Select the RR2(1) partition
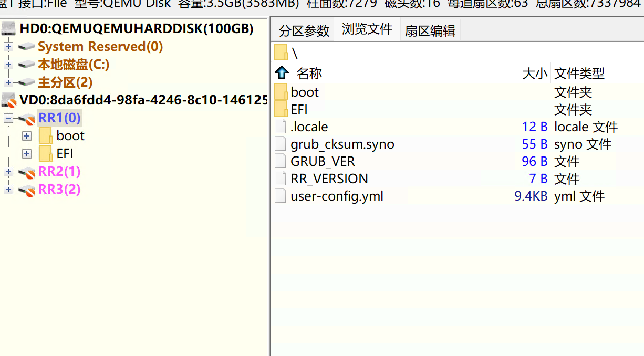The width and height of the screenshot is (644, 356). coord(59,172)
